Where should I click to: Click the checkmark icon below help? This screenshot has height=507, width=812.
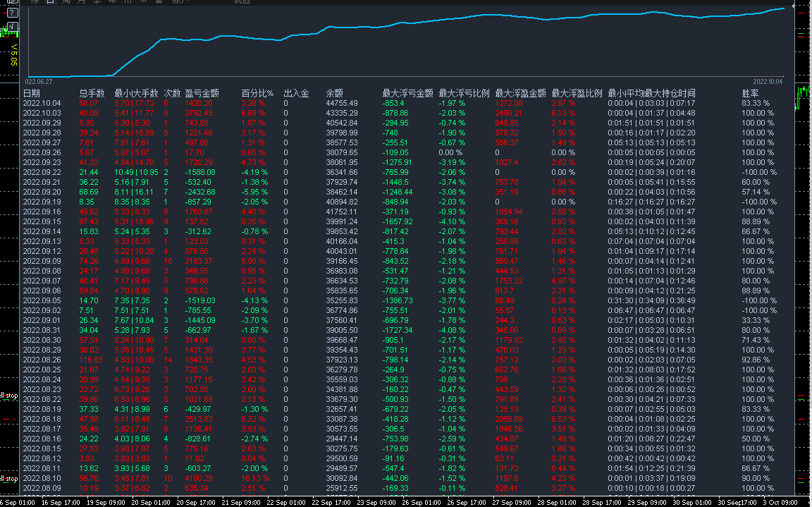(13, 26)
